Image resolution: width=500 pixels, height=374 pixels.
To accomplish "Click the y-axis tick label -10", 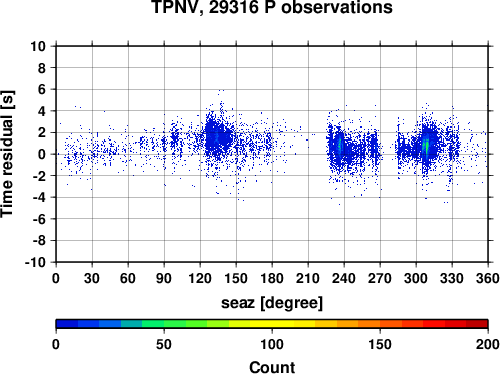I will [x=35, y=262].
